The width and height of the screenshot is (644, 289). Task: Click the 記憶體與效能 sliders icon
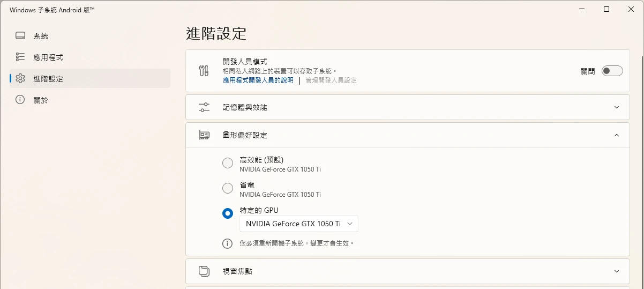pos(204,107)
